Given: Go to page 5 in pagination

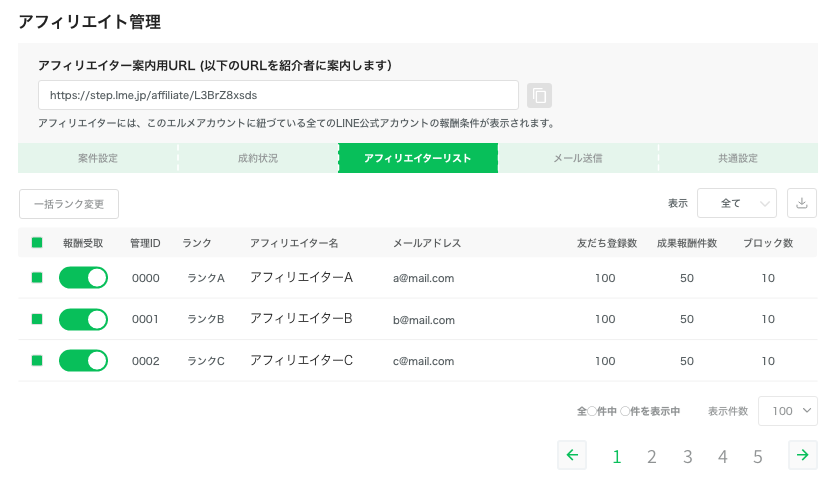Looking at the screenshot, I should tap(758, 457).
